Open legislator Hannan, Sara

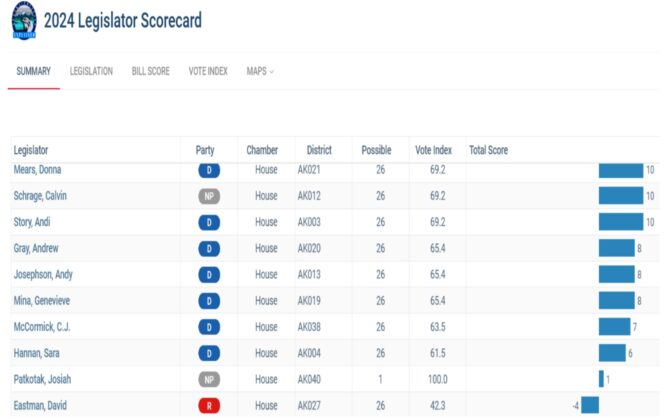tap(36, 353)
